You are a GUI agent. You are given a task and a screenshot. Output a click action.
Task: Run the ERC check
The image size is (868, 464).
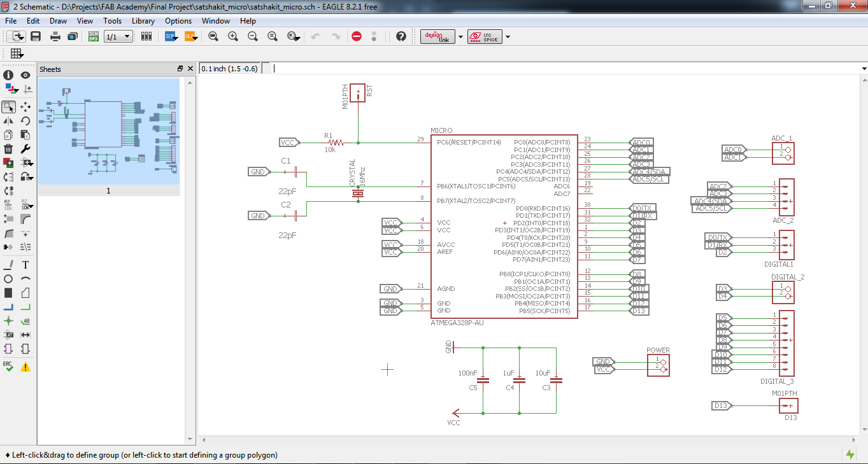[x=8, y=366]
